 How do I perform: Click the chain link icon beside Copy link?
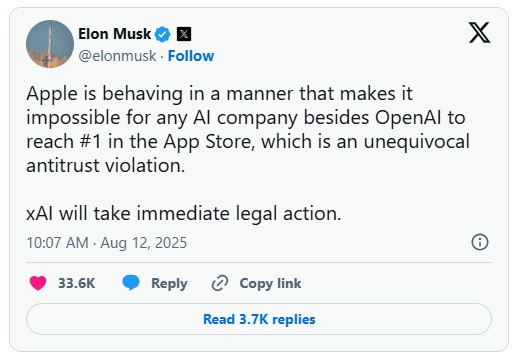coord(220,283)
